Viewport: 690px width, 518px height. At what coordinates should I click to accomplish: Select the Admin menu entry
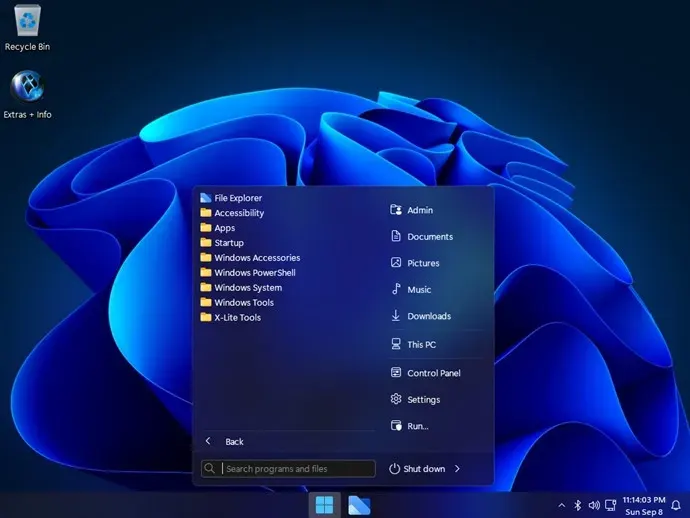coord(420,210)
